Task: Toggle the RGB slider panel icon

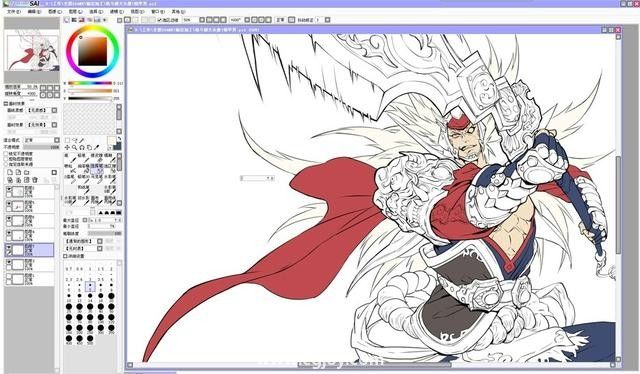Action: 74,20
